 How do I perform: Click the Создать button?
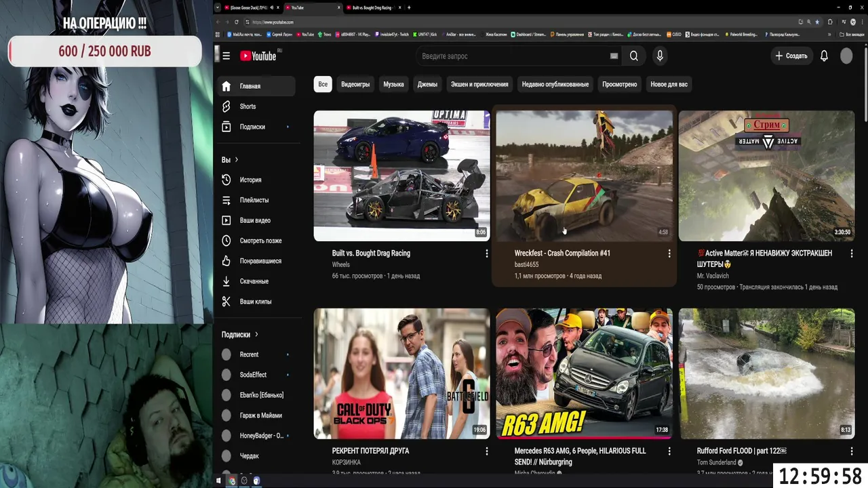791,56
